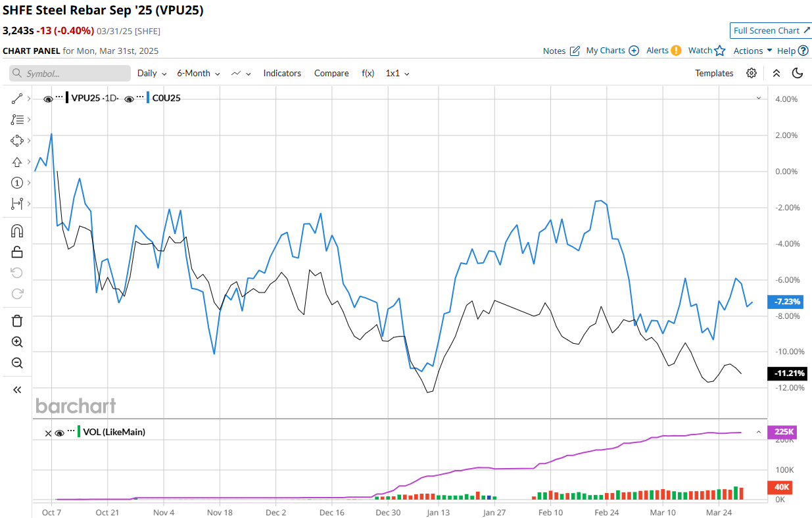Open the Daily interval dropdown
The width and height of the screenshot is (812, 518).
point(152,73)
